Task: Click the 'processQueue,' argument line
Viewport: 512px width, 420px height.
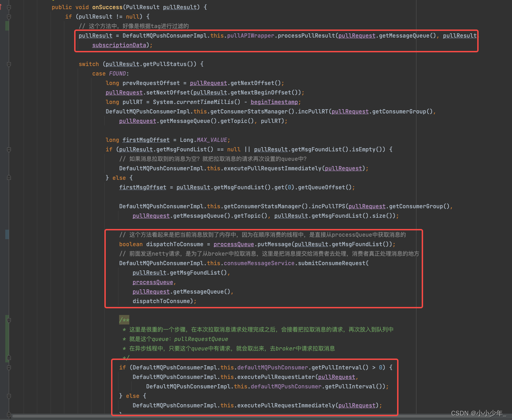Action: (x=154, y=282)
